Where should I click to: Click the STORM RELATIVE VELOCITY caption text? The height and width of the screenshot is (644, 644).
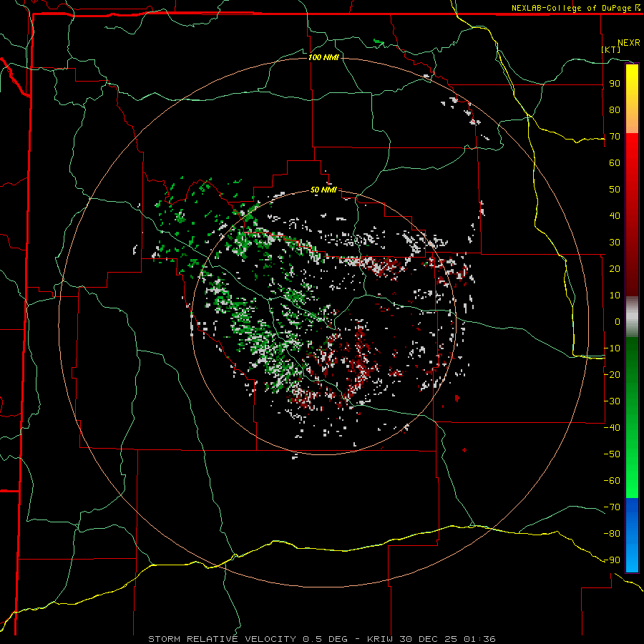tap(223, 639)
